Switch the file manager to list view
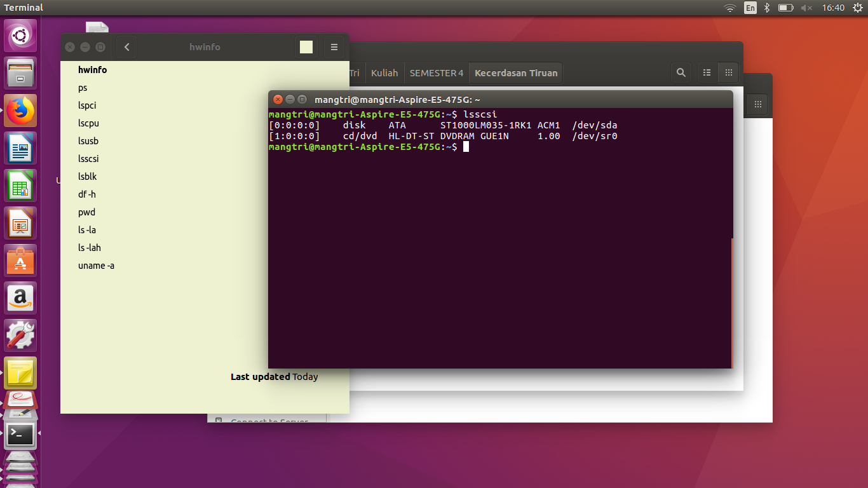The width and height of the screenshot is (868, 488). pyautogui.click(x=707, y=72)
